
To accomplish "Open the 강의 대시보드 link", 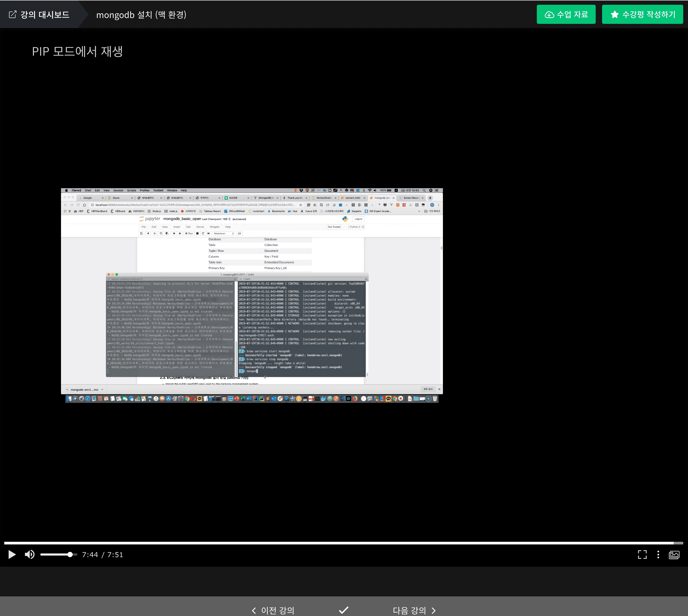I will pyautogui.click(x=45, y=15).
